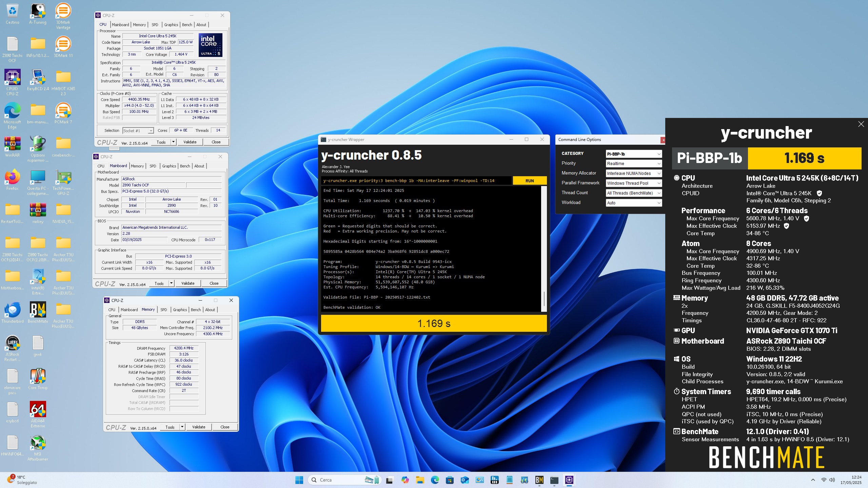Open Microsoft Edge from taskbar
Viewport: 868px width, 488px height.
(x=435, y=480)
